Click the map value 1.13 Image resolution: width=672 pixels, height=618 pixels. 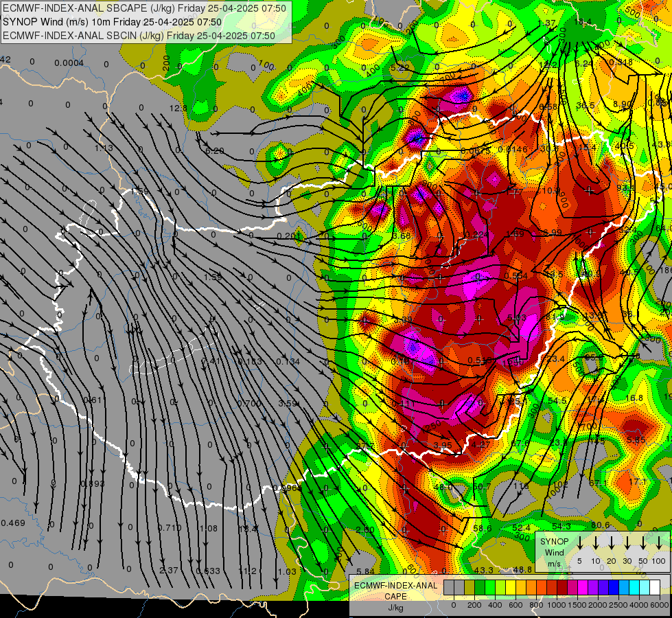[x=104, y=148]
